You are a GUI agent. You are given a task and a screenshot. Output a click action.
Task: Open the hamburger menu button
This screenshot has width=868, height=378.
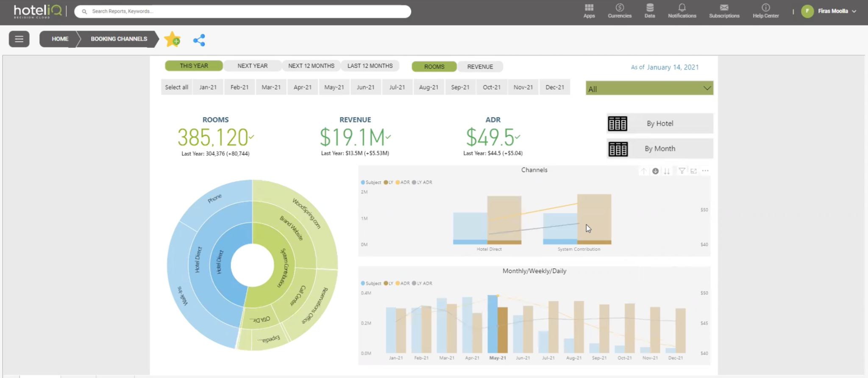tap(19, 39)
